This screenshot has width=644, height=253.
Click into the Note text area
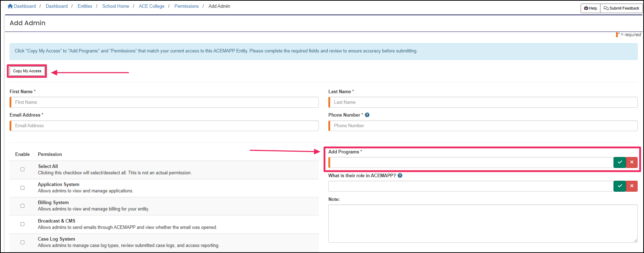pyautogui.click(x=483, y=224)
